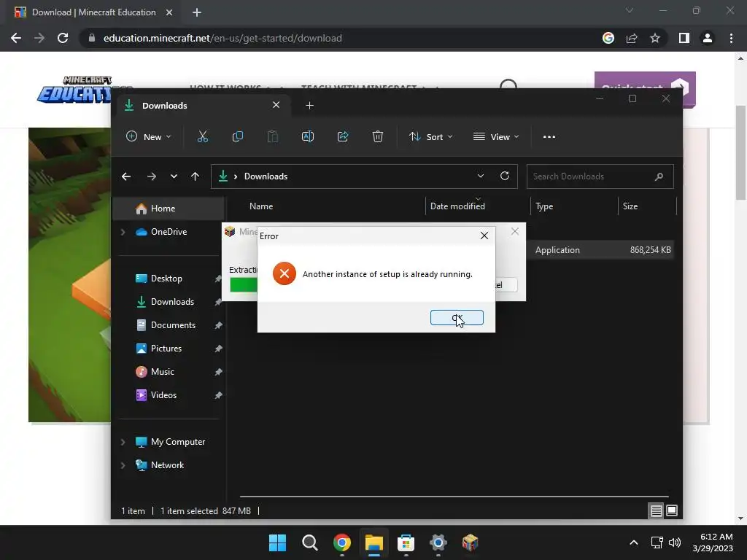Open Music in the navigation pane
This screenshot has width=747, height=560.
tap(162, 372)
